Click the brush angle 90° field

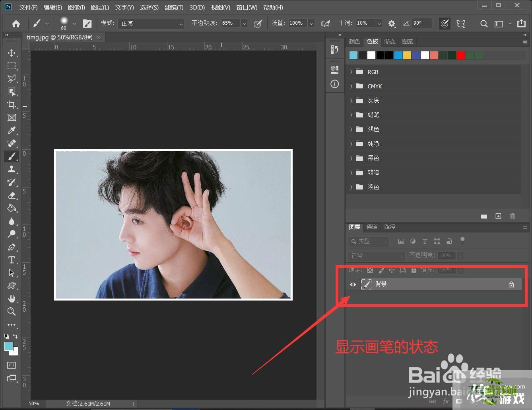tap(422, 23)
